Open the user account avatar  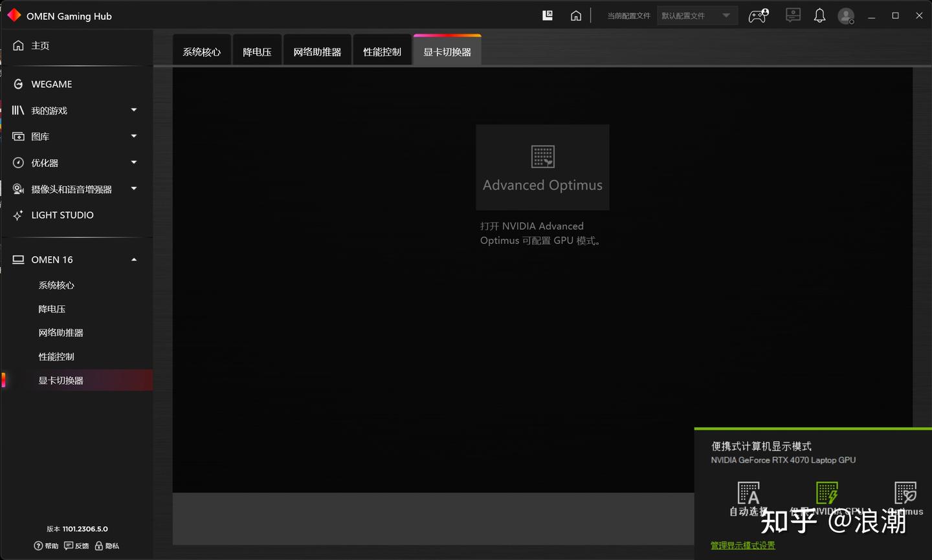click(x=846, y=16)
